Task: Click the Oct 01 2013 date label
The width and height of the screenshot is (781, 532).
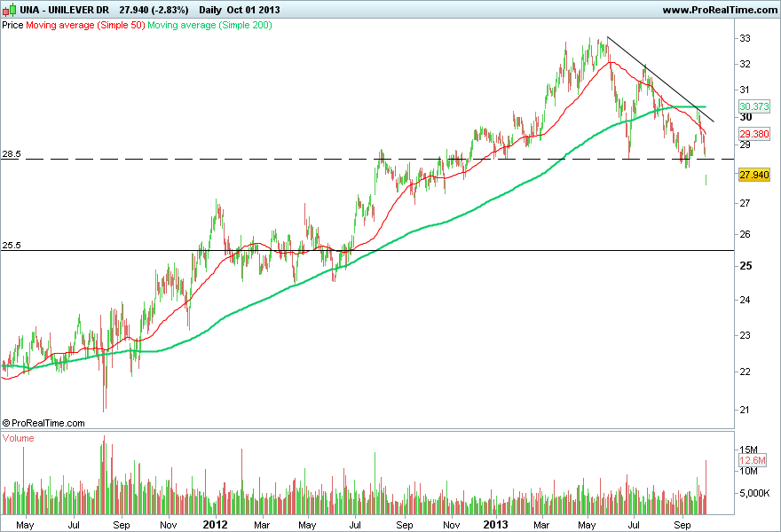Action: click(253, 10)
